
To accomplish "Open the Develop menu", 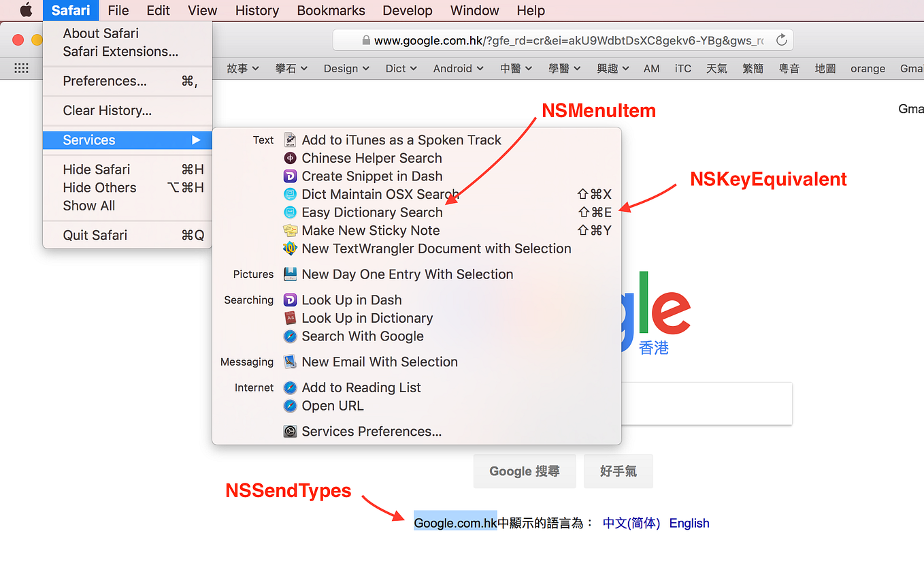I will [407, 10].
